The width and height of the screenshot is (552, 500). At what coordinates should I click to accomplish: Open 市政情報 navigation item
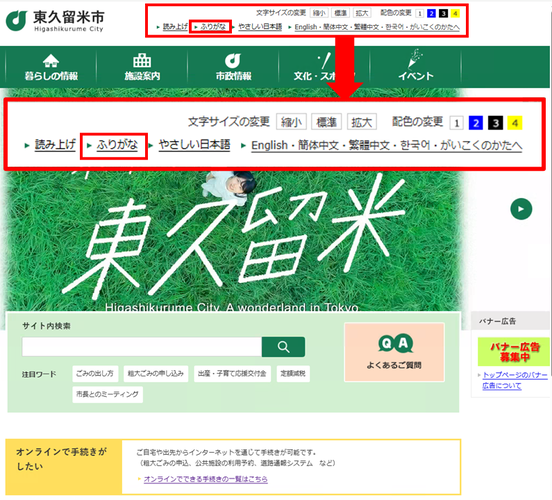tap(233, 67)
